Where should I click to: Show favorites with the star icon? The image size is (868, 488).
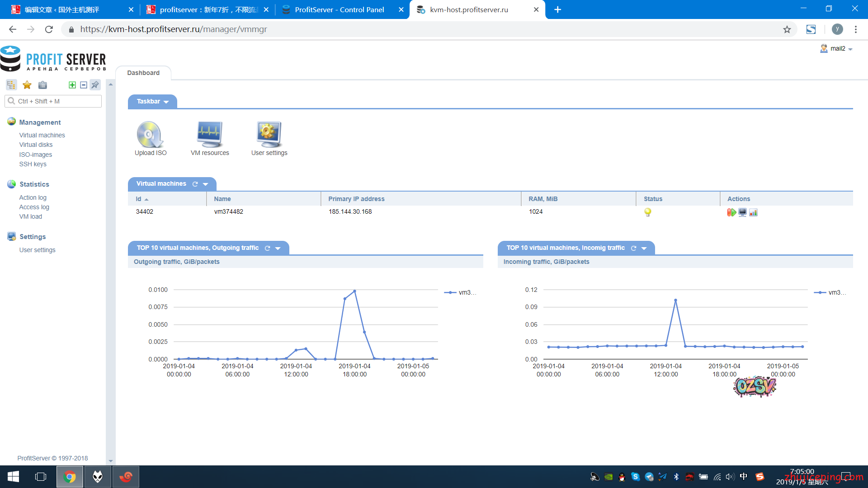click(27, 85)
